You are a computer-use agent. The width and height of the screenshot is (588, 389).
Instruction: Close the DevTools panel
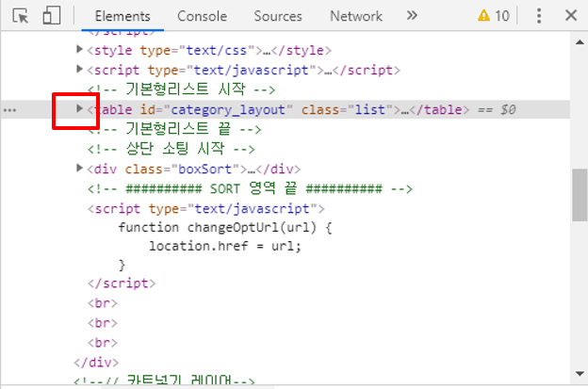click(571, 15)
